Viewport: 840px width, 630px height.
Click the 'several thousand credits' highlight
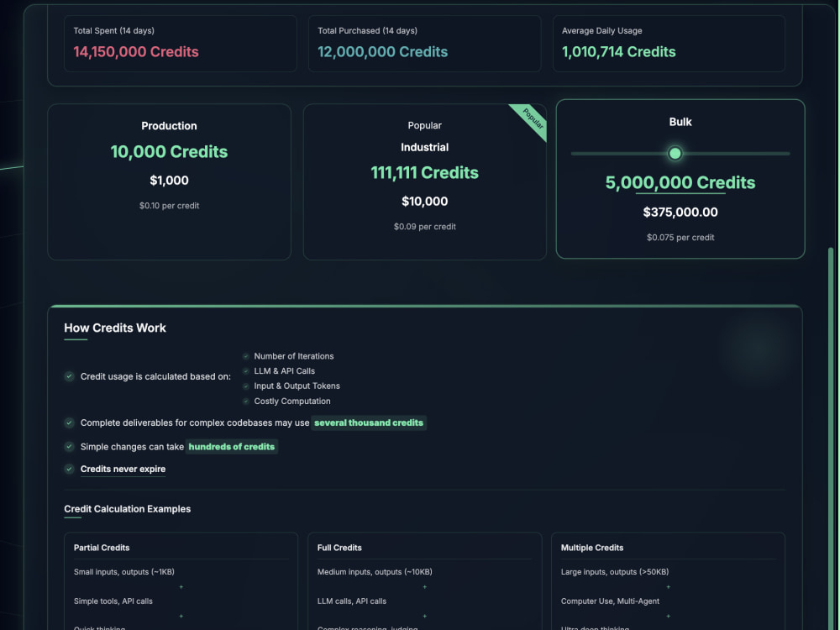point(369,423)
